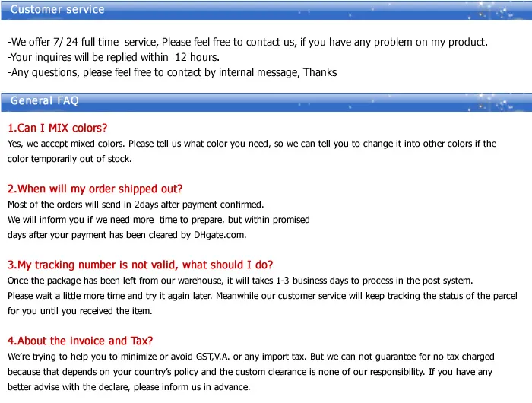Click the sparkle decoration on General FAQ banner
The width and height of the screenshot is (532, 403).
pos(496,102)
